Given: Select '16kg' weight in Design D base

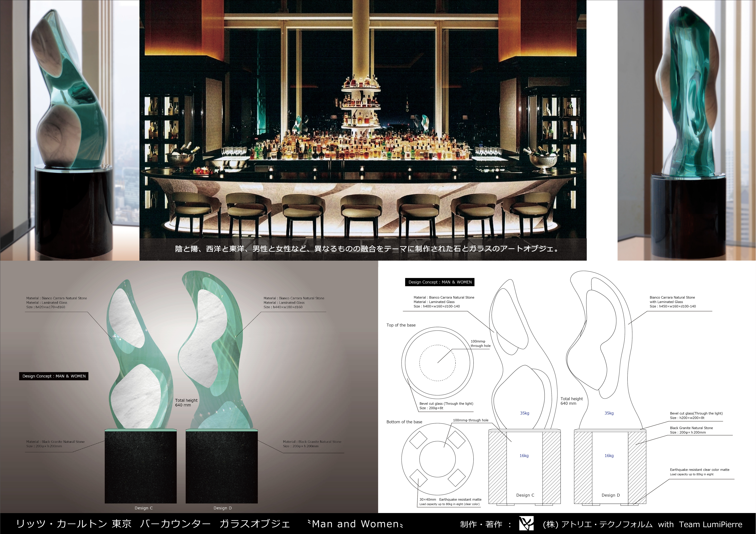Looking at the screenshot, I should coord(609,456).
